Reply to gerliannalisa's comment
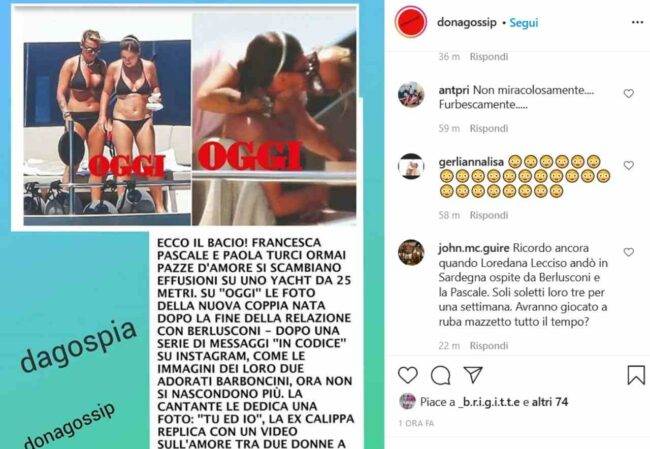 click(x=489, y=215)
